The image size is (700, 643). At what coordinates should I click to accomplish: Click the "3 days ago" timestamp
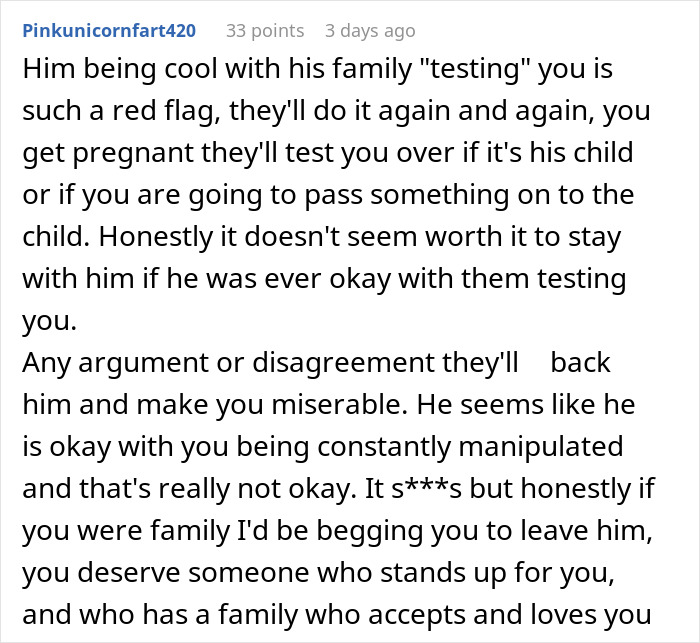tap(372, 31)
